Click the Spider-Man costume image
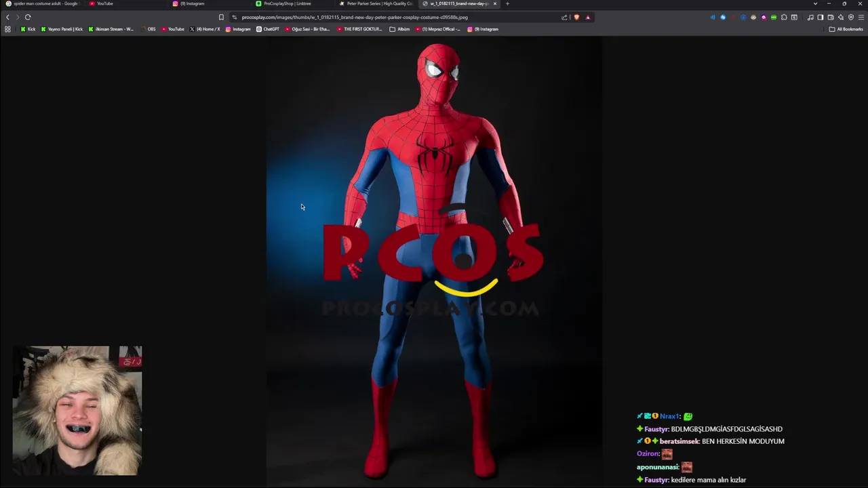Viewport: 868px width, 488px height. 434,261
